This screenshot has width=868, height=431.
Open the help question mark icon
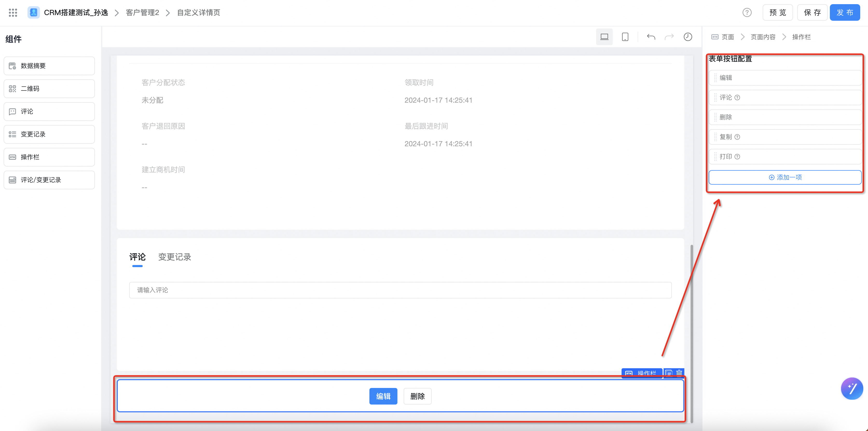[747, 13]
